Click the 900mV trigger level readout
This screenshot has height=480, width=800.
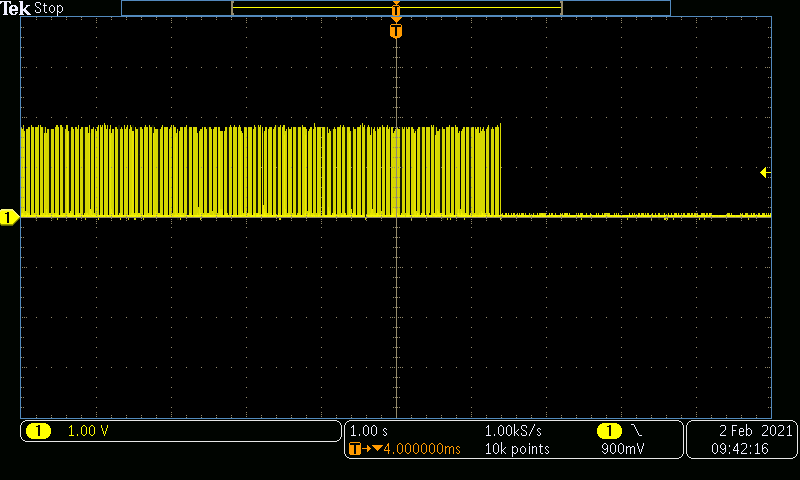point(622,449)
